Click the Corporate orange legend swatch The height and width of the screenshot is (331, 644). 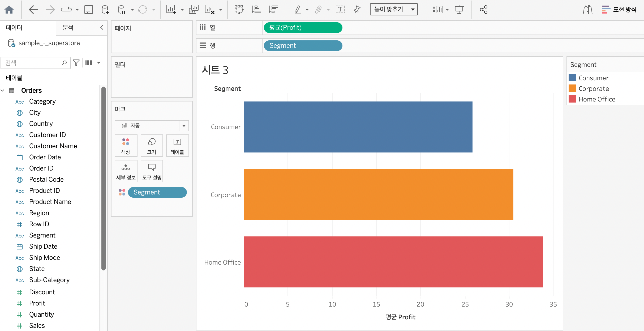[572, 88]
